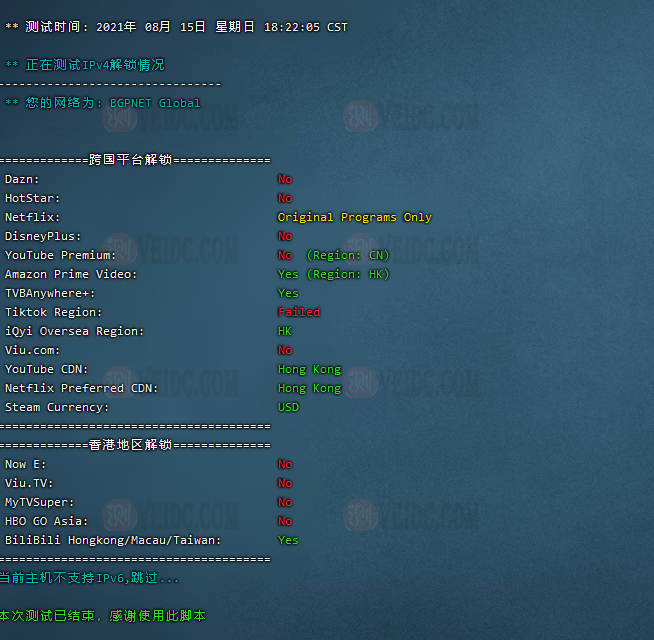Click the 'No' result for Now E
Screen dimensions: 654x640
click(x=285, y=464)
